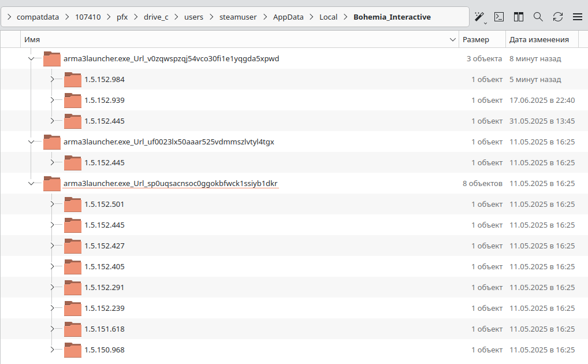Click the '8 объектов' size cell
The width and height of the screenshot is (588, 364).
point(482,184)
